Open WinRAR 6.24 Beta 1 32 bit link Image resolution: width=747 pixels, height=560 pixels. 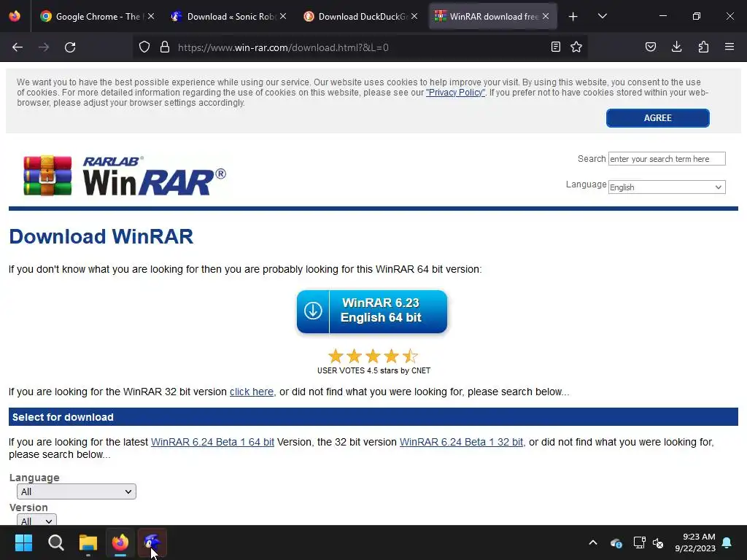pos(461,442)
